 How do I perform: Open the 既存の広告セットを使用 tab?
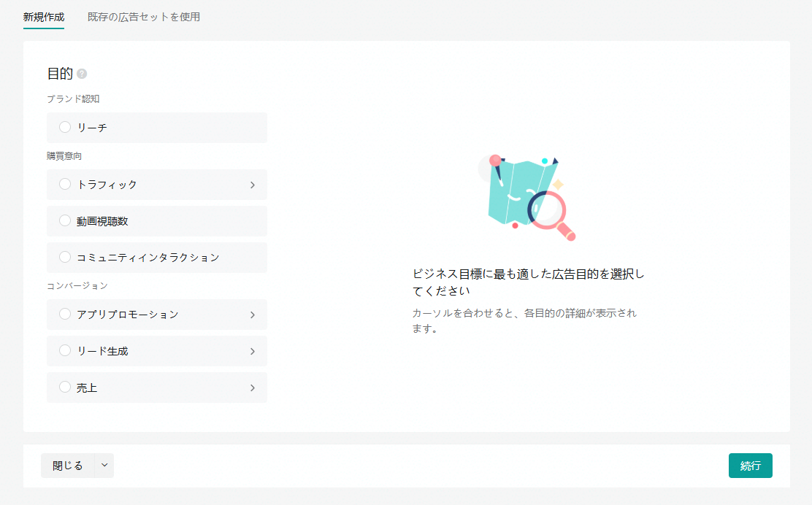(144, 17)
